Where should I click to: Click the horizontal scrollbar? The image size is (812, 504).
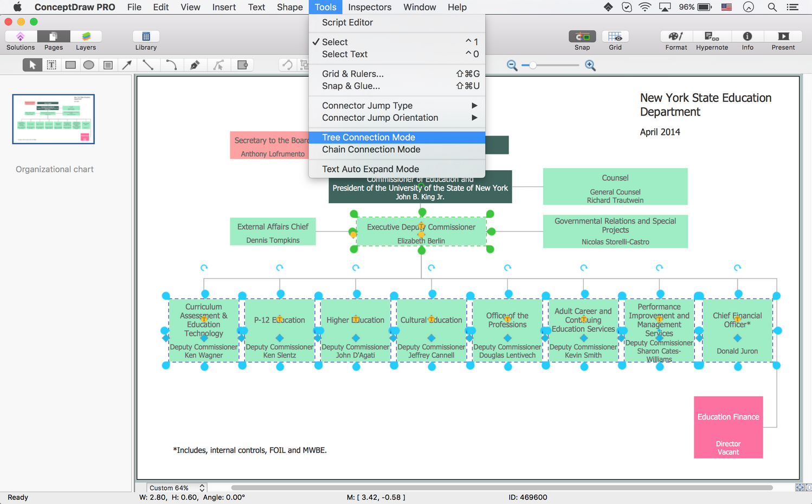(x=501, y=488)
